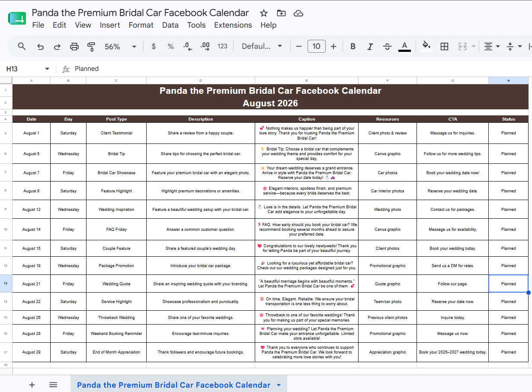Open the Google Sheets home icon
Screen dimensions: 532x392
click(17, 19)
